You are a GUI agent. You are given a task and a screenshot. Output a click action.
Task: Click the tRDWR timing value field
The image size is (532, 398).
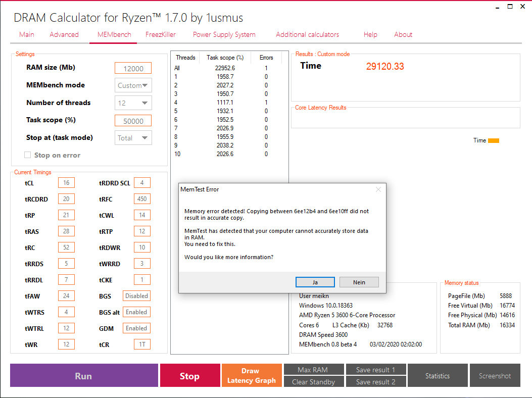pyautogui.click(x=142, y=247)
